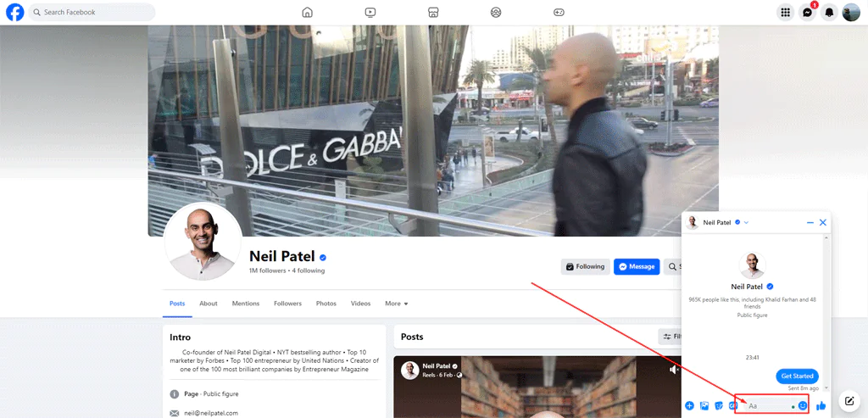
Task: Open the Filters button in Posts
Action: tap(670, 337)
